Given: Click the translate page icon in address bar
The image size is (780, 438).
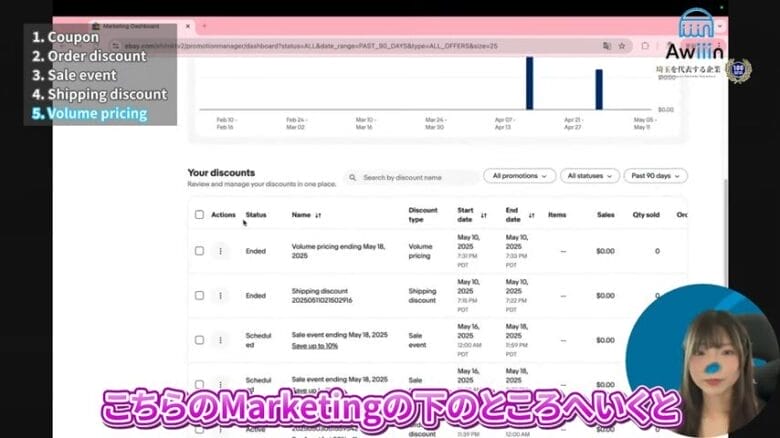Looking at the screenshot, I should pos(607,46).
